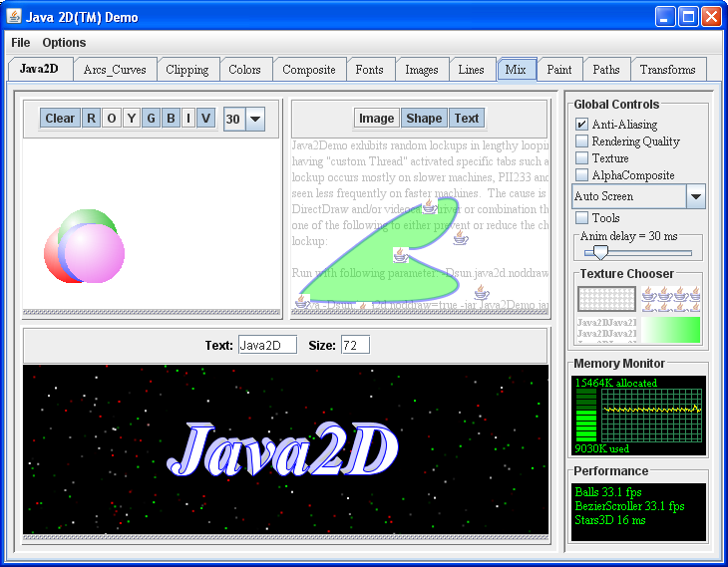Select the Mix tab
The height and width of the screenshot is (567, 728).
[x=516, y=70]
